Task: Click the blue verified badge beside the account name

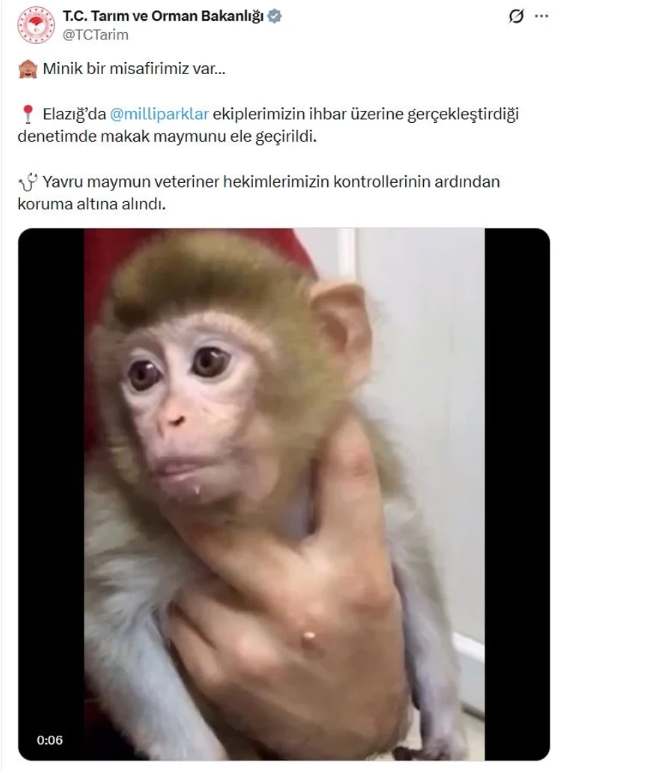Action: point(275,17)
